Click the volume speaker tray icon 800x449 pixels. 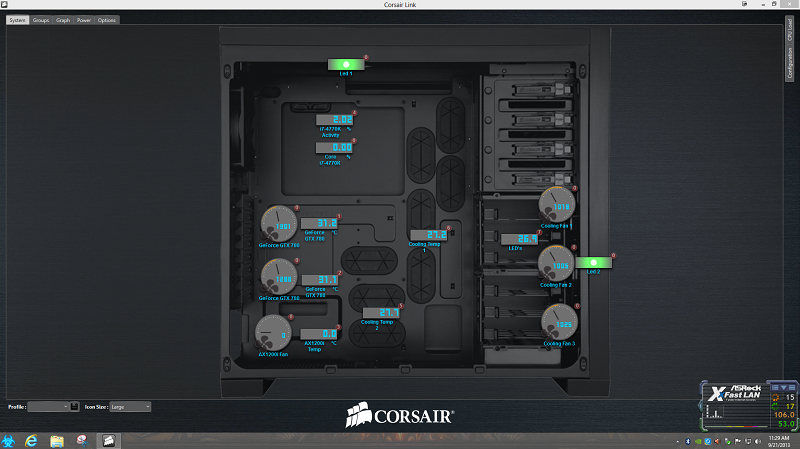(758, 442)
